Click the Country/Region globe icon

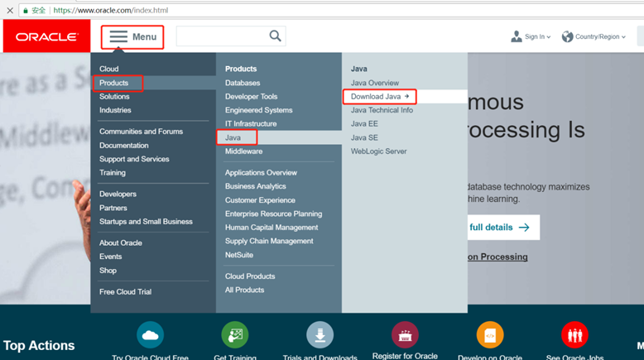567,36
